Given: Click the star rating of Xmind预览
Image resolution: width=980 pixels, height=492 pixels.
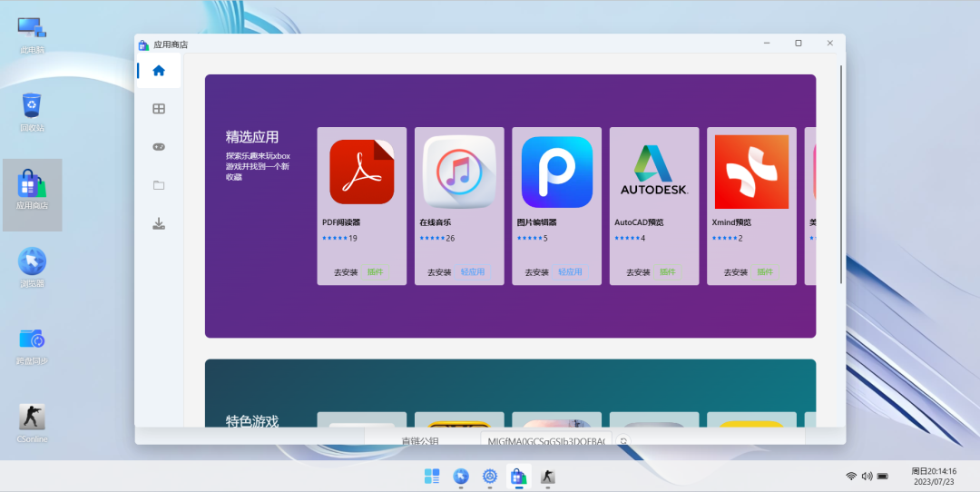Looking at the screenshot, I should click(x=727, y=238).
